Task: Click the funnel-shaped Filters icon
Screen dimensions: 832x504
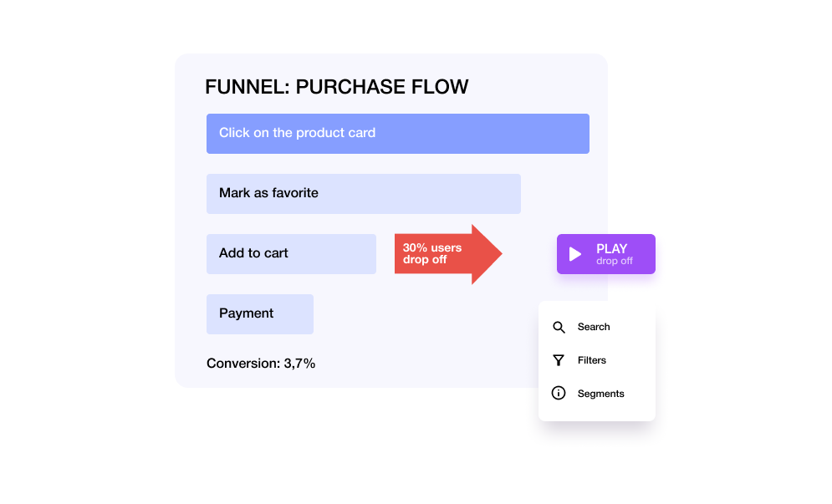Action: pos(559,360)
